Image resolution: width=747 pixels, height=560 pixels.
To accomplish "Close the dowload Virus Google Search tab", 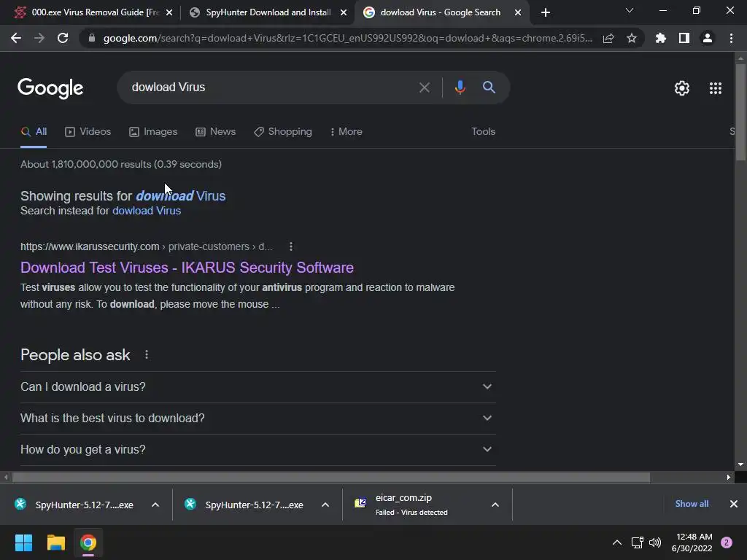I will click(x=518, y=12).
